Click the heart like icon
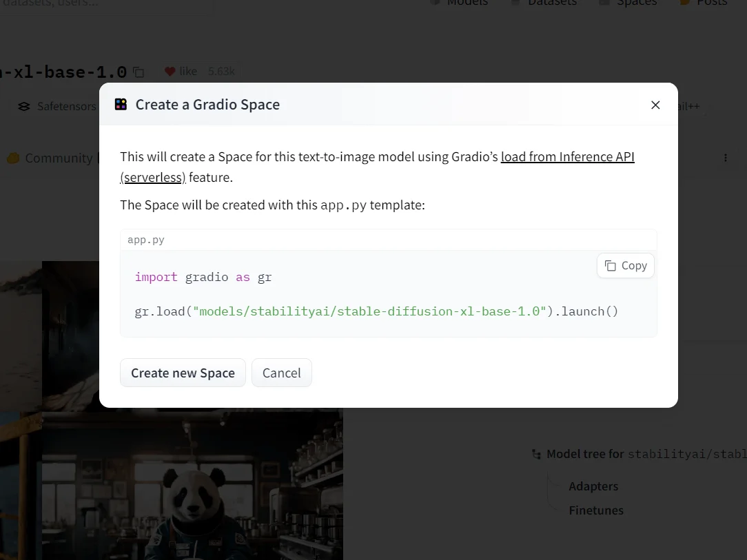The width and height of the screenshot is (747, 560). coord(170,72)
